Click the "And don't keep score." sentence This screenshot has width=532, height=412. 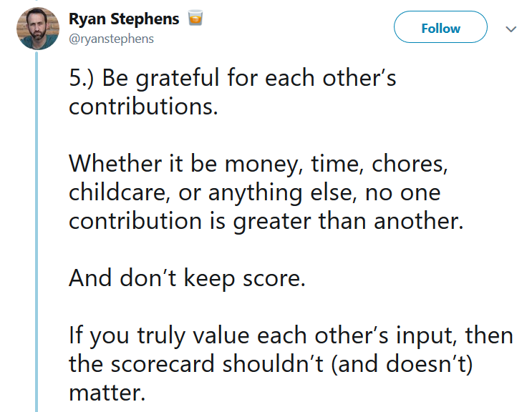pos(187,278)
